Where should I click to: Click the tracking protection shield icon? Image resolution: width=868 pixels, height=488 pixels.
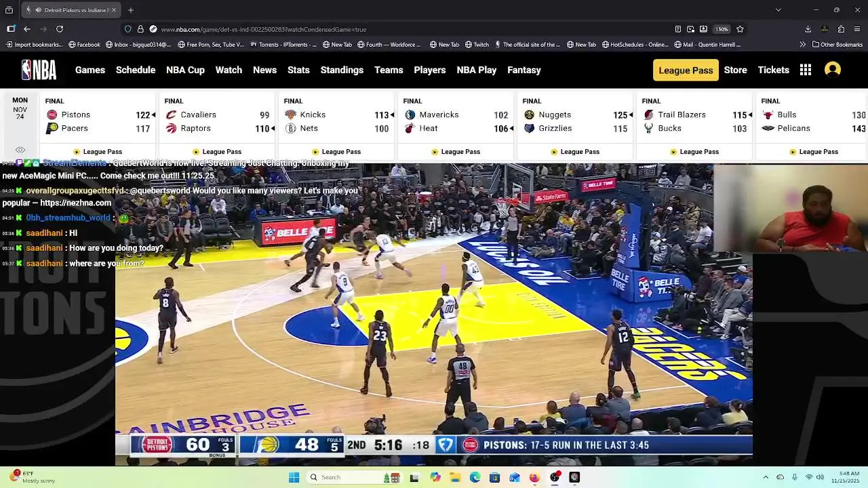(128, 29)
